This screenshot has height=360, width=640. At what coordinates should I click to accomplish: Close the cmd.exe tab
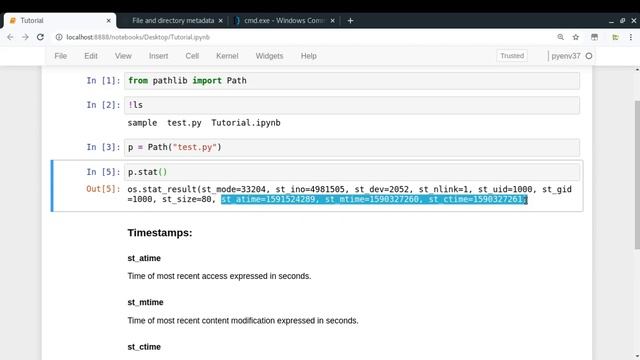(x=333, y=20)
